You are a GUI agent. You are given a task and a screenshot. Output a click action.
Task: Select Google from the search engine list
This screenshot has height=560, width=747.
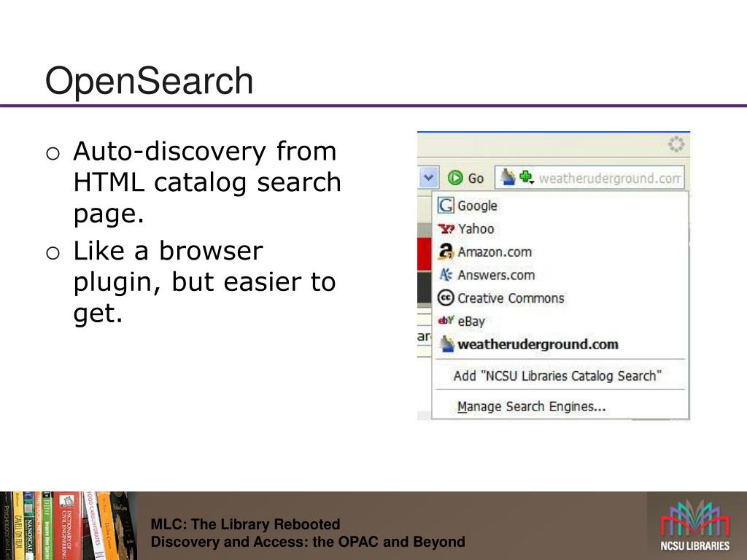pyautogui.click(x=560, y=205)
